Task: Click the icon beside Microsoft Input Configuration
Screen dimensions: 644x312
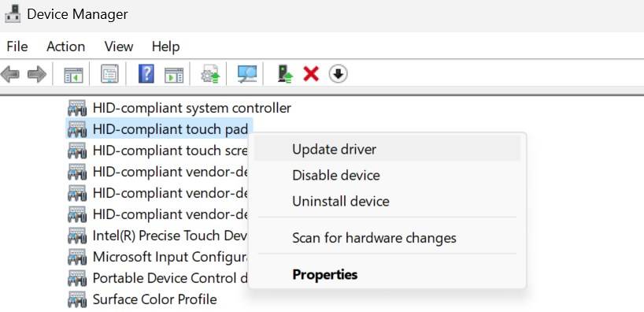Action: pyautogui.click(x=77, y=257)
